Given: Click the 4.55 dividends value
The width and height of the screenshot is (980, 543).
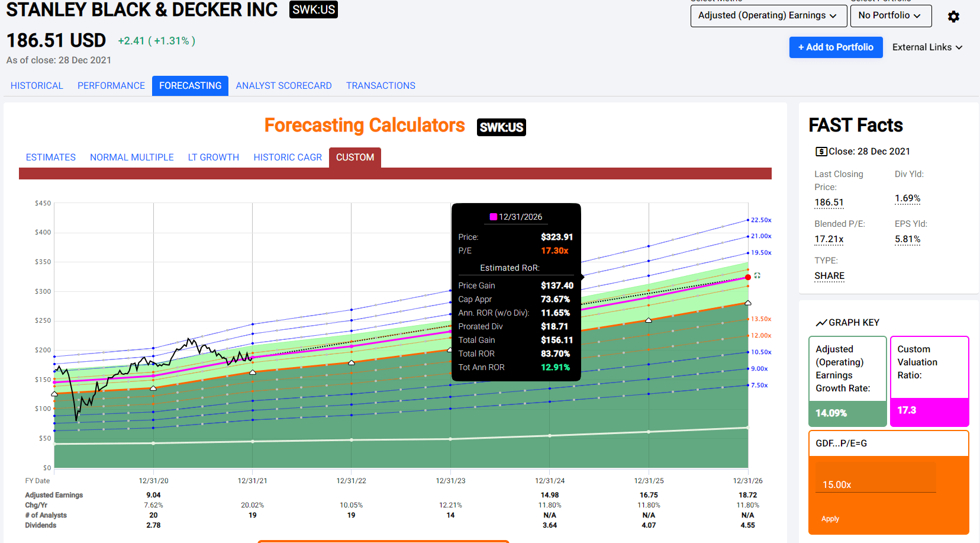Looking at the screenshot, I should [x=748, y=525].
